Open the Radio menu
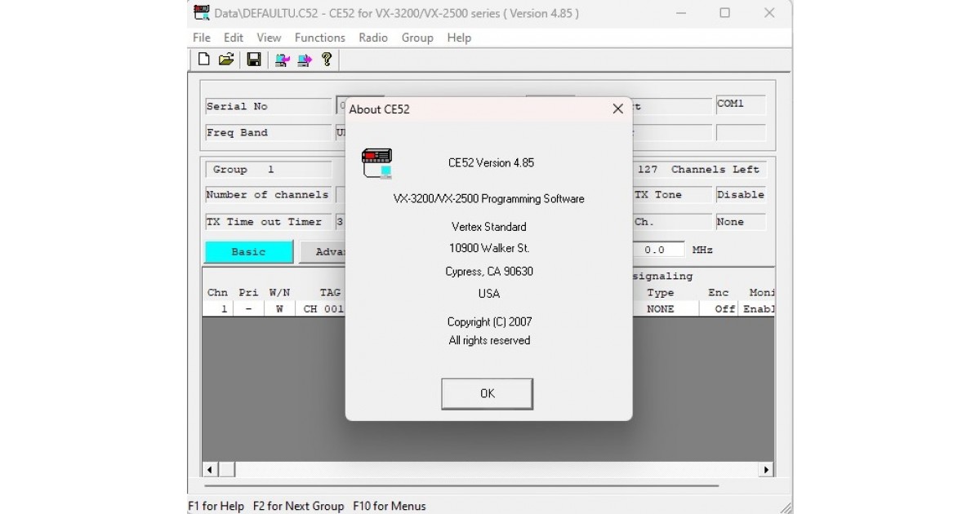This screenshot has width=980, height=514. (x=372, y=38)
